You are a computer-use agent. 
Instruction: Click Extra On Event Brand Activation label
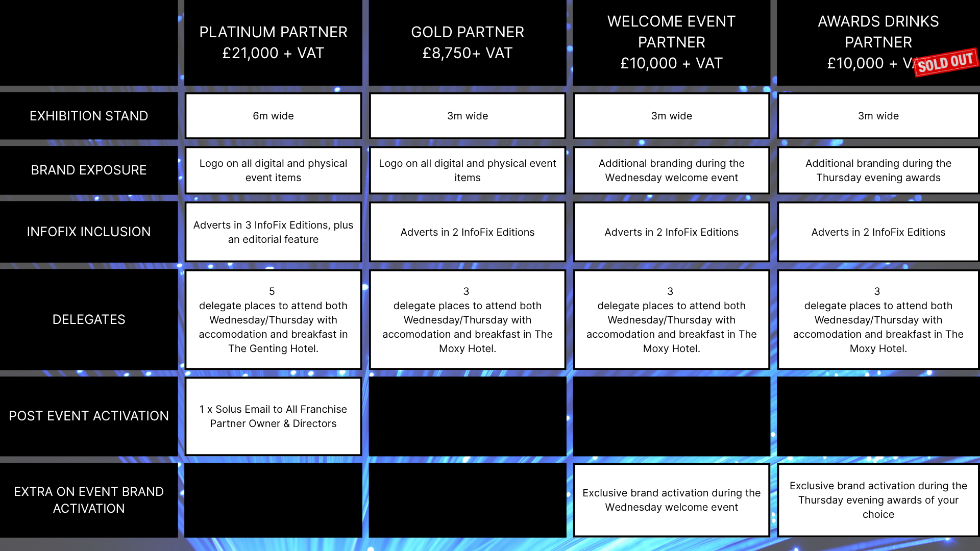coord(89,500)
